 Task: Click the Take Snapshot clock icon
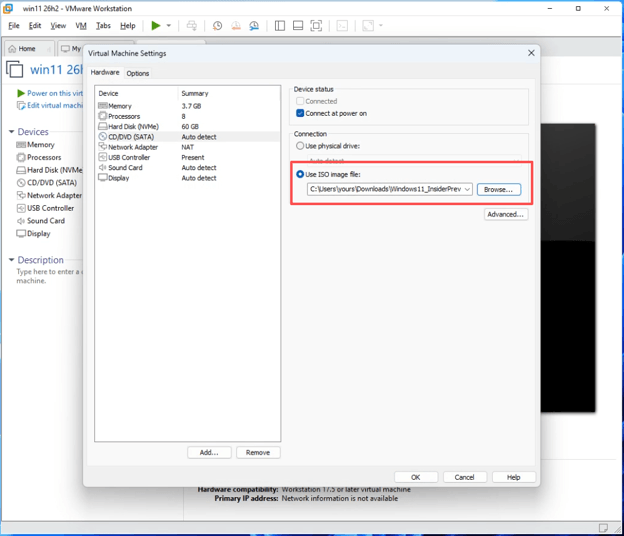point(217,26)
